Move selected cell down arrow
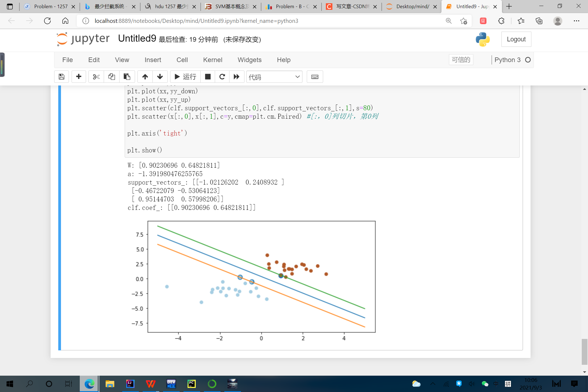588x392 pixels. coord(160,77)
